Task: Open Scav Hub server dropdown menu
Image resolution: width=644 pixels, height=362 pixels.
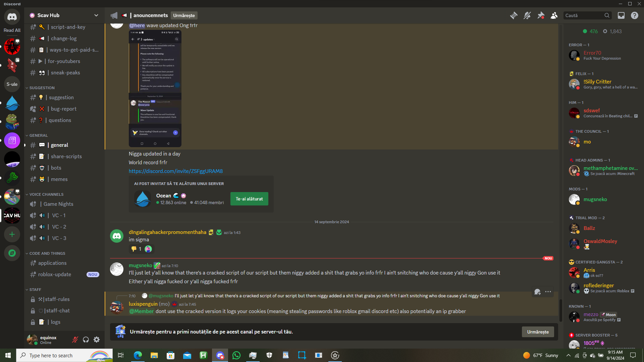Action: (x=96, y=15)
